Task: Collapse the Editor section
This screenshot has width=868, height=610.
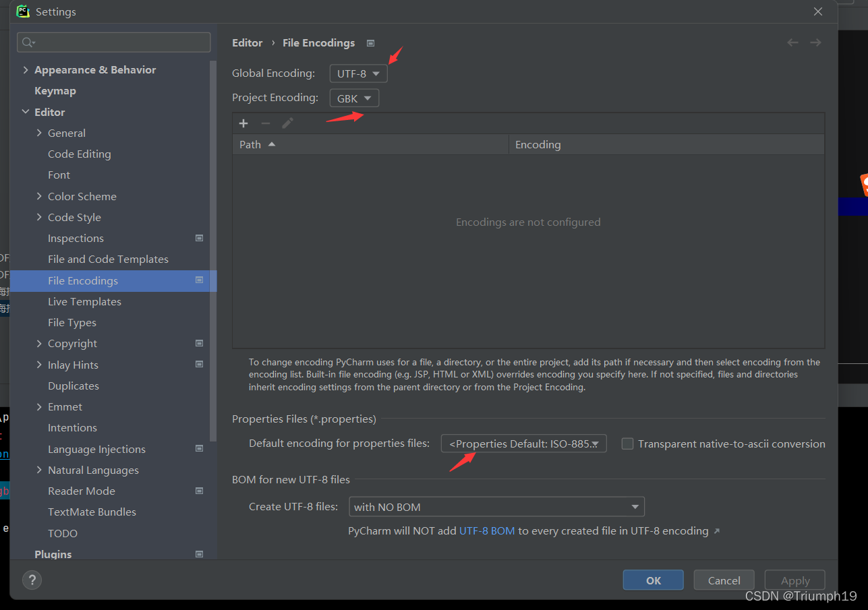Action: pos(26,112)
